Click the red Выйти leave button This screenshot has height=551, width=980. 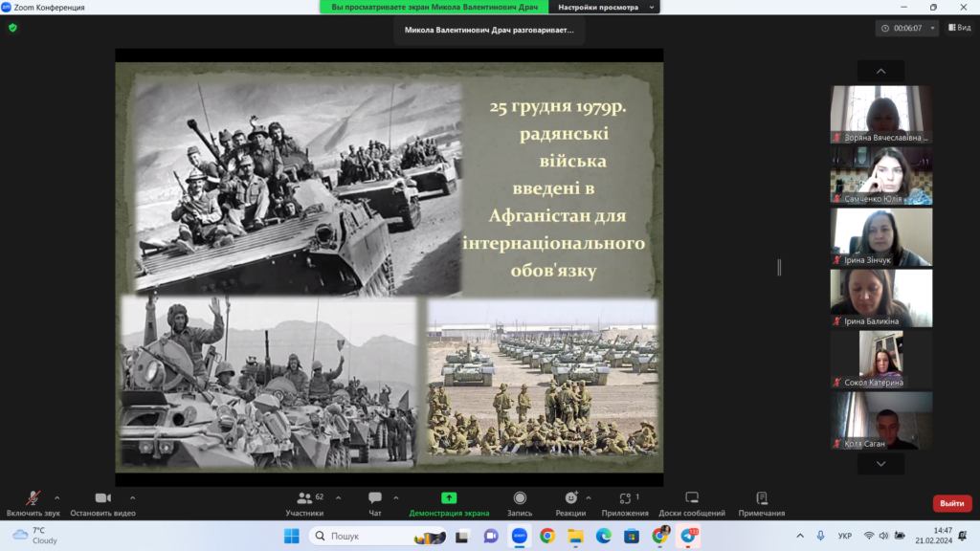[951, 503]
